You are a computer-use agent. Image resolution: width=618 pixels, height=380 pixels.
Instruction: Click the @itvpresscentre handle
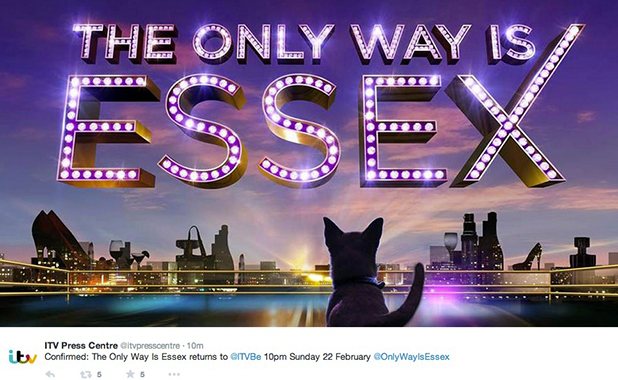pos(150,346)
